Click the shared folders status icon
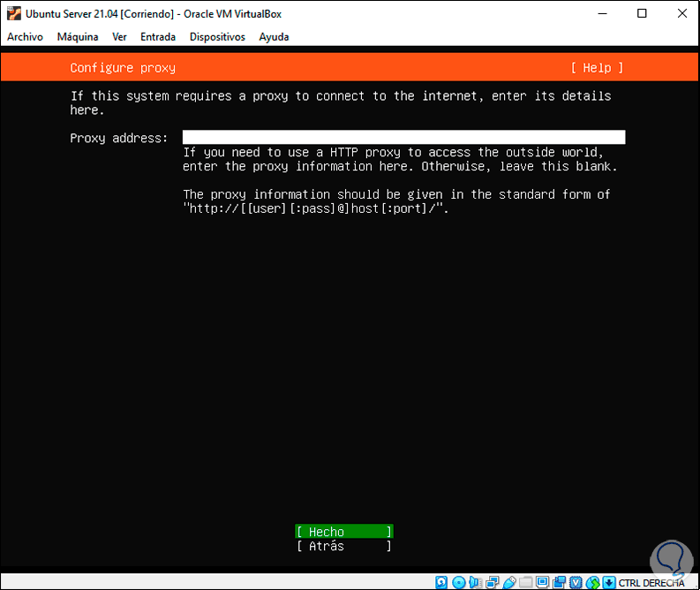This screenshot has height=590, width=700. point(525,582)
